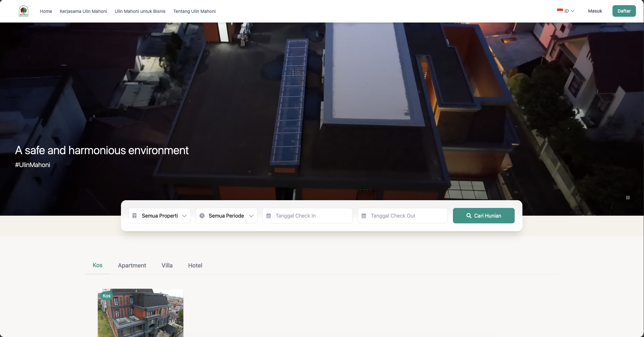The width and height of the screenshot is (644, 337).
Task: Click the calendar icon for Check Out
Action: tap(364, 216)
